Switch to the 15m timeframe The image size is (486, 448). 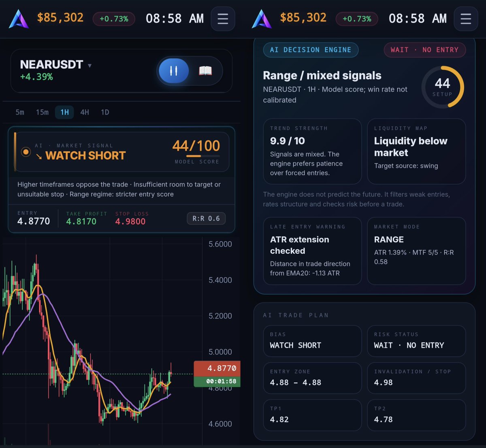point(42,112)
